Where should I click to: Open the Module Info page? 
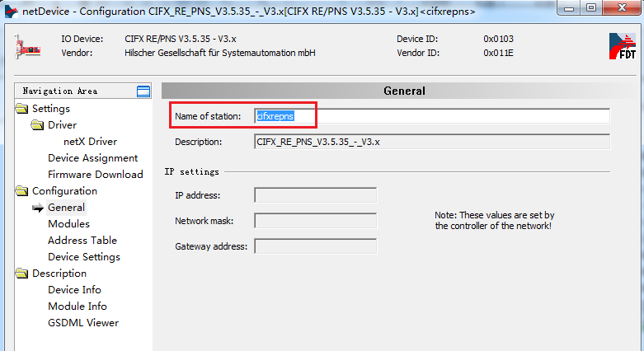point(78,307)
